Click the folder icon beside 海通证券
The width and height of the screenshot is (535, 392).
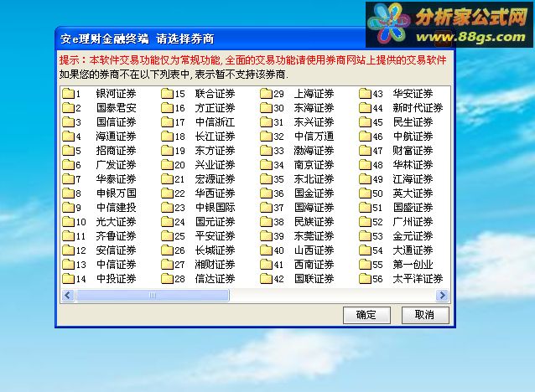point(68,137)
